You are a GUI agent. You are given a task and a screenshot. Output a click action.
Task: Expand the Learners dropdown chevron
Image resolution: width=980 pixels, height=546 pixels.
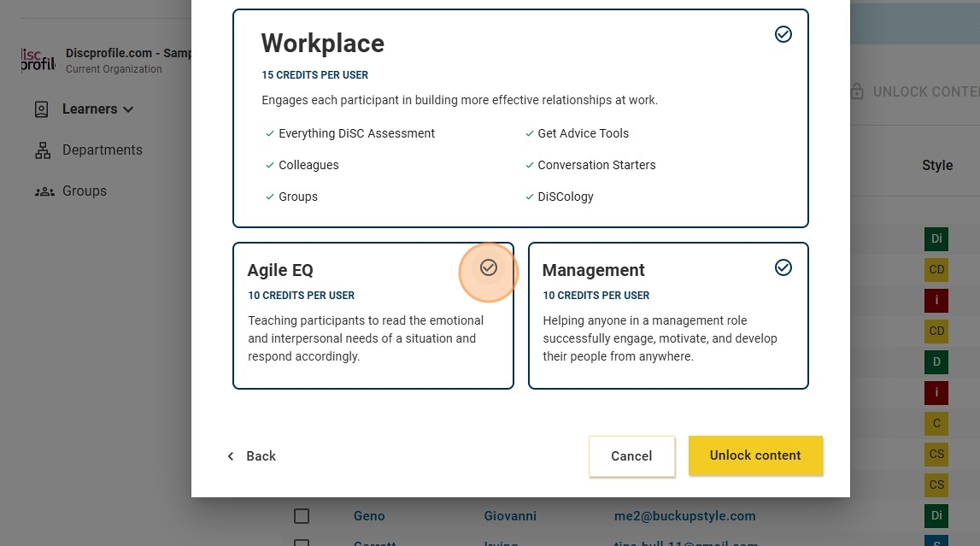point(128,109)
